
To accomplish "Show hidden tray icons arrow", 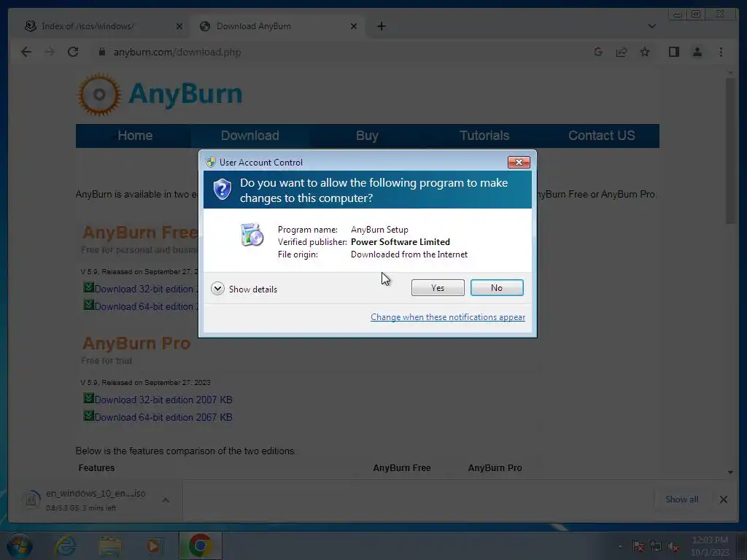I will point(620,547).
